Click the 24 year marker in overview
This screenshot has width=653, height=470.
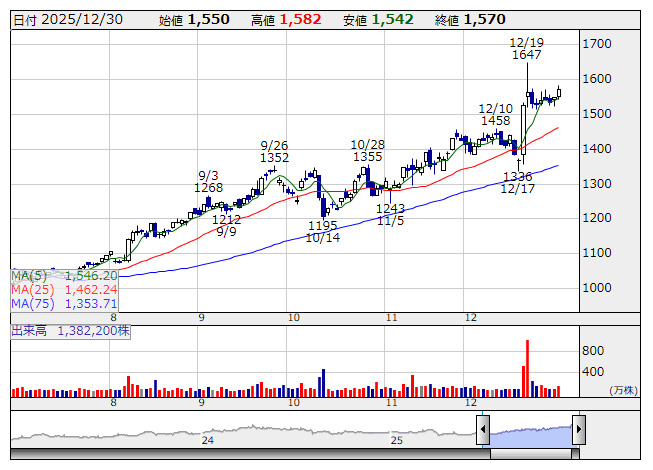(x=208, y=440)
